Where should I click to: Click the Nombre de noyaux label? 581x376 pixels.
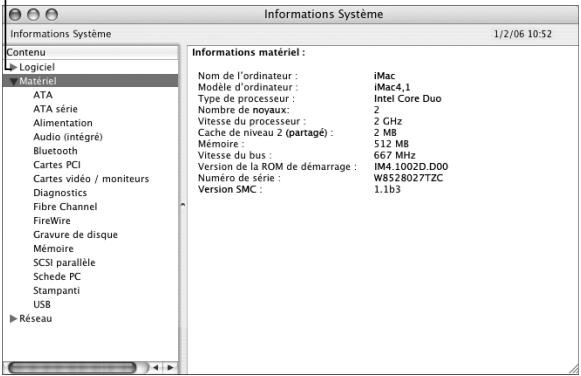coord(244,110)
